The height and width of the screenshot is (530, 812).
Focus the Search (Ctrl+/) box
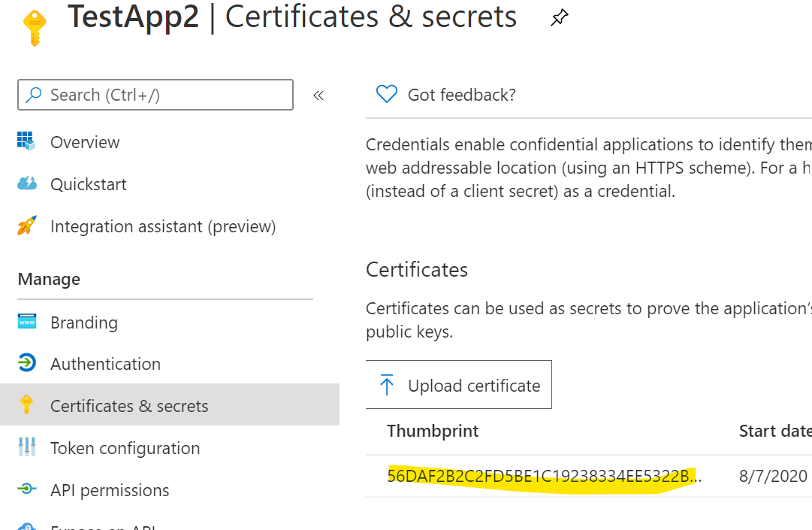click(x=155, y=95)
